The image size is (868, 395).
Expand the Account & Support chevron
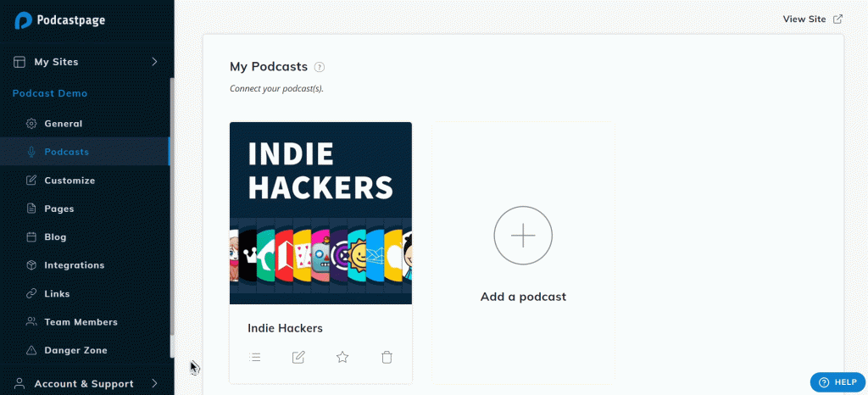(x=154, y=383)
